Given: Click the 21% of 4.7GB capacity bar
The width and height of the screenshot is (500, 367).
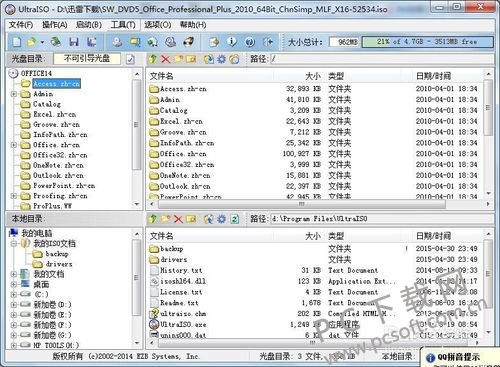Looking at the screenshot, I should [427, 42].
